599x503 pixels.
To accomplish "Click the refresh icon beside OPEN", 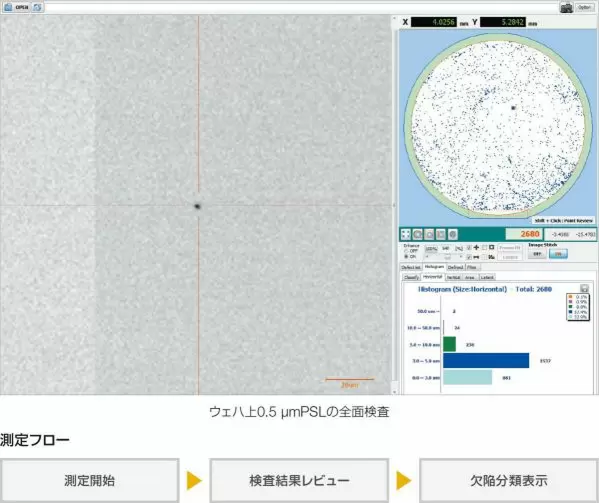I will tap(37, 7).
